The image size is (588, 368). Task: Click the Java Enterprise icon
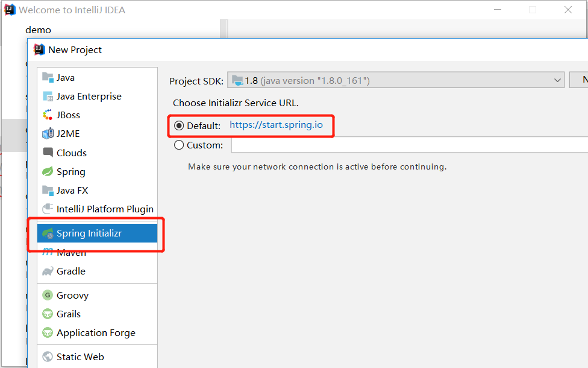48,97
